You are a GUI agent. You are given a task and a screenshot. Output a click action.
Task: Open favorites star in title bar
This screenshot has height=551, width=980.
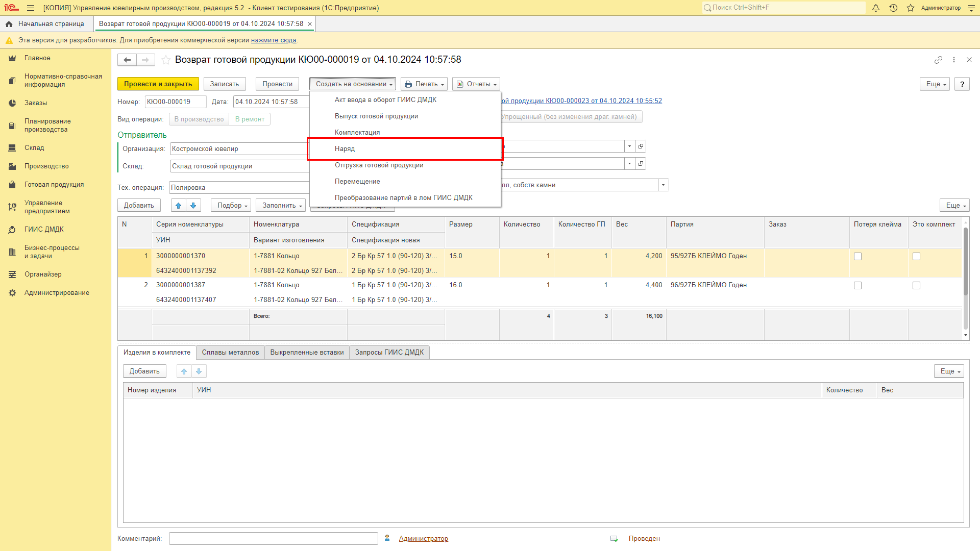(x=911, y=8)
